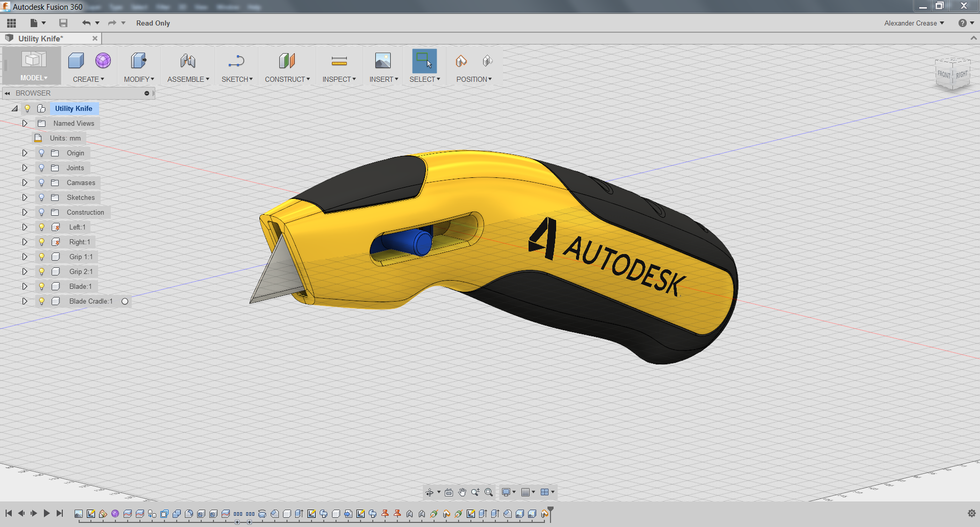The image size is (980, 527).
Task: Select the Pan tool in navigation bar
Action: 462,492
